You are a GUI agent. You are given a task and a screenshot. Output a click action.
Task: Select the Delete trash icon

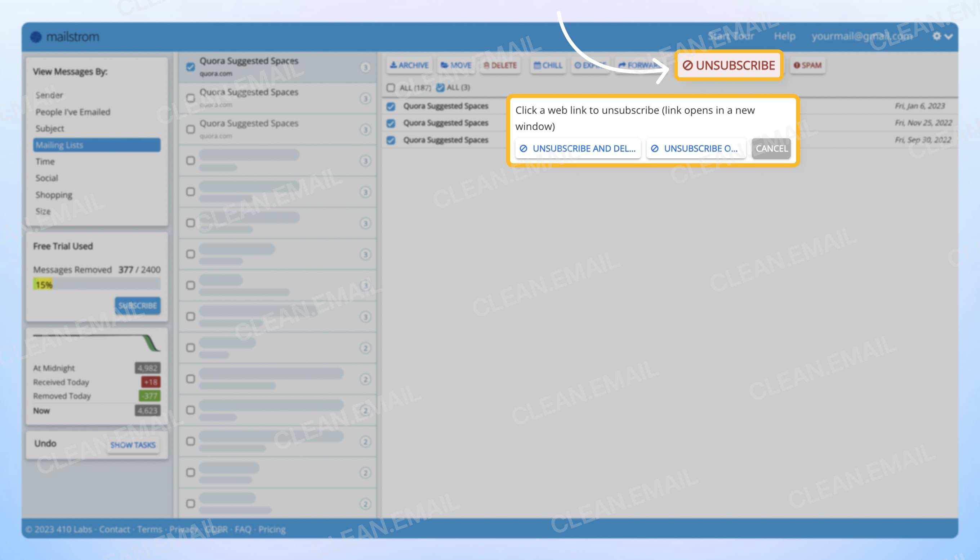point(487,66)
